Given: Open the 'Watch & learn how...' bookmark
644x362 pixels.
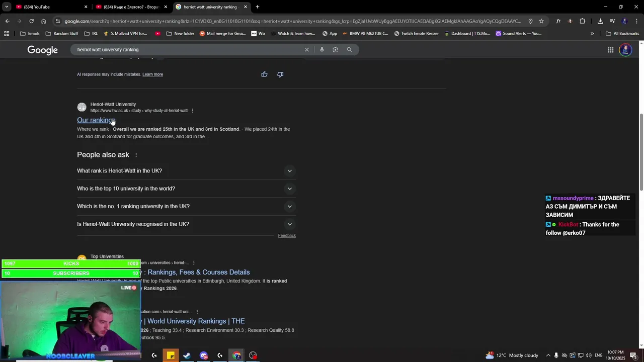Looking at the screenshot, I should (x=293, y=34).
